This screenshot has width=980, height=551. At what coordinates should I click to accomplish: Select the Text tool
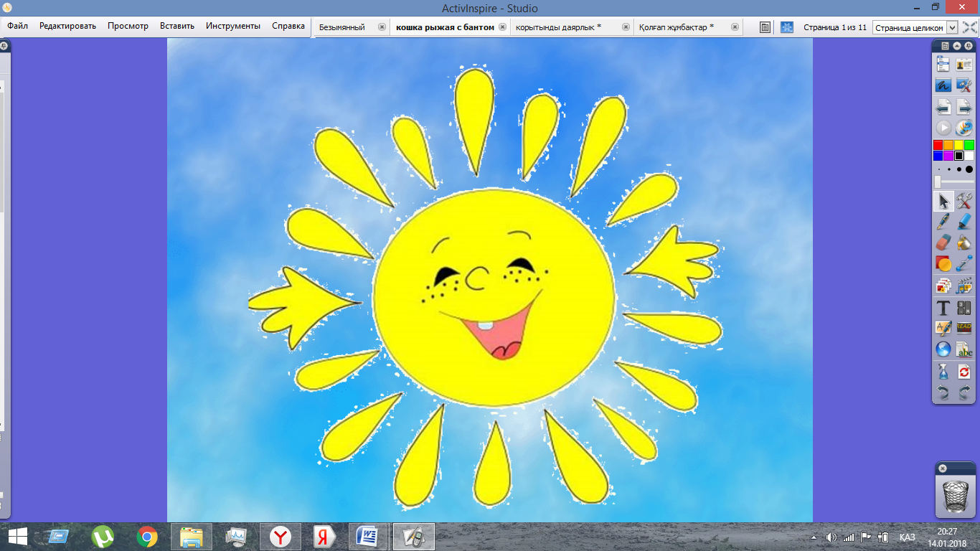[943, 308]
